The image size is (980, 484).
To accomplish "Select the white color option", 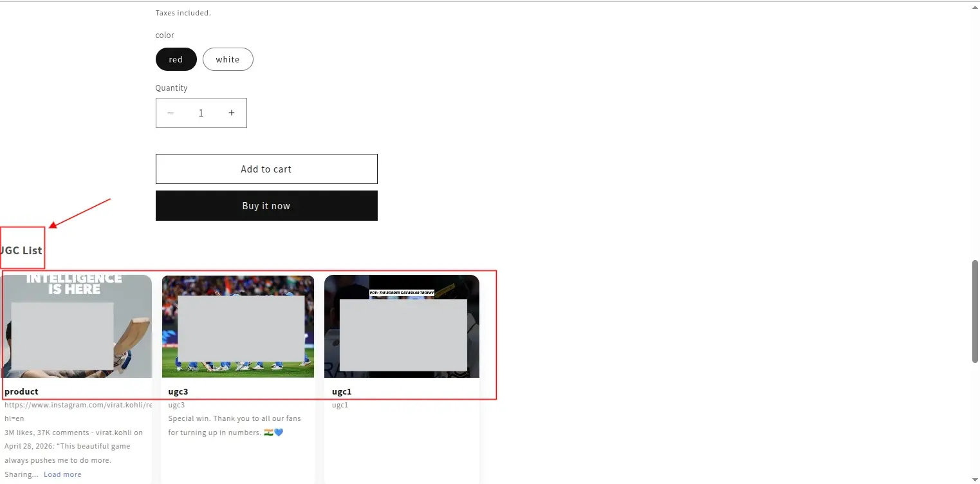I will pos(228,59).
